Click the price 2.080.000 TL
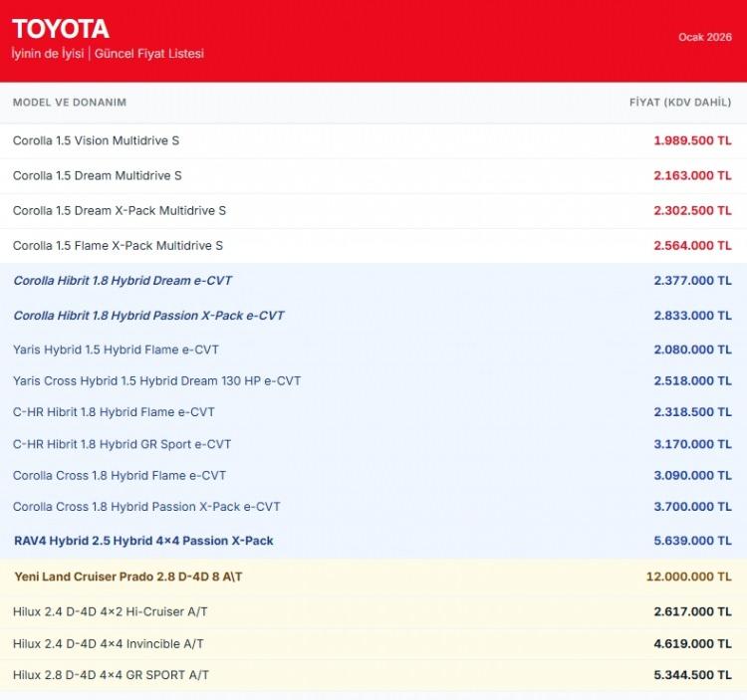Screen dimensions: 747x700 click(692, 350)
